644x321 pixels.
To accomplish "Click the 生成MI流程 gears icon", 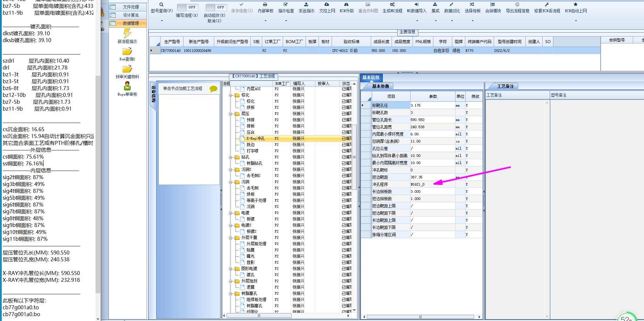I will (x=392, y=5).
